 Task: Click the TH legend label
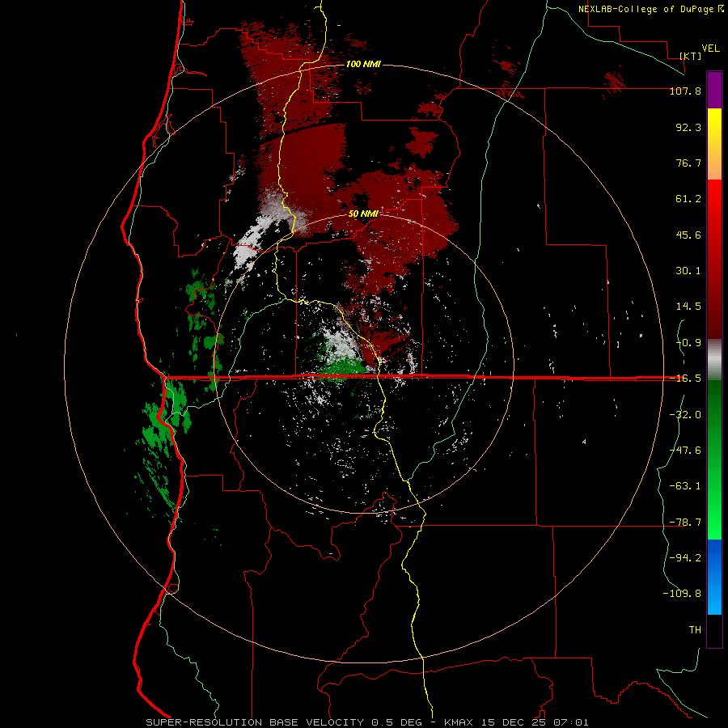[695, 629]
